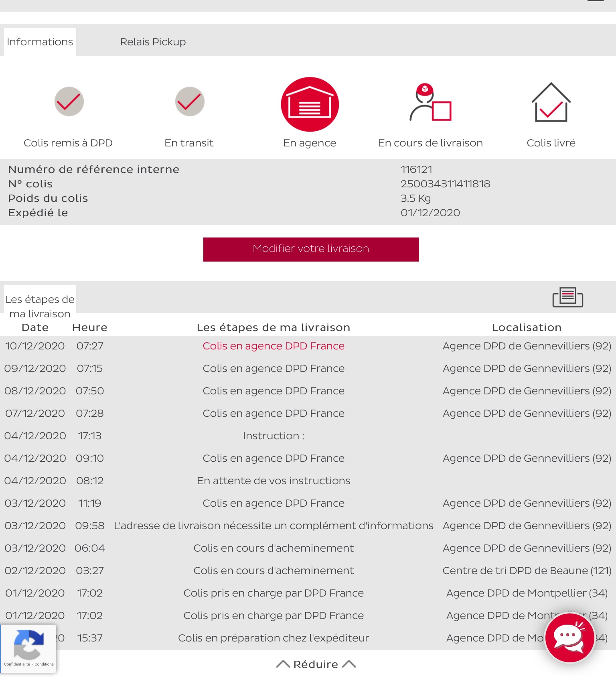Click Colis en préparation chez l'expéditeur step
This screenshot has height=684, width=616.
274,638
